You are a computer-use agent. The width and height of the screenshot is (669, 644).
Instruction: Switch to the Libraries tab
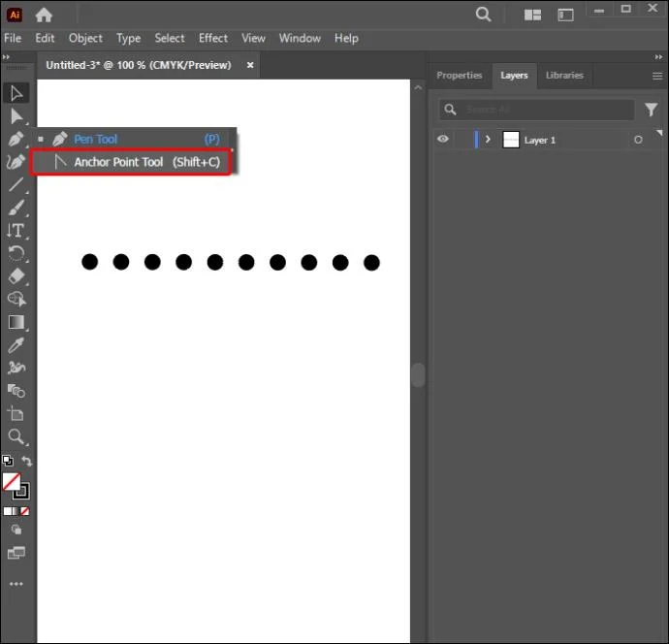564,75
